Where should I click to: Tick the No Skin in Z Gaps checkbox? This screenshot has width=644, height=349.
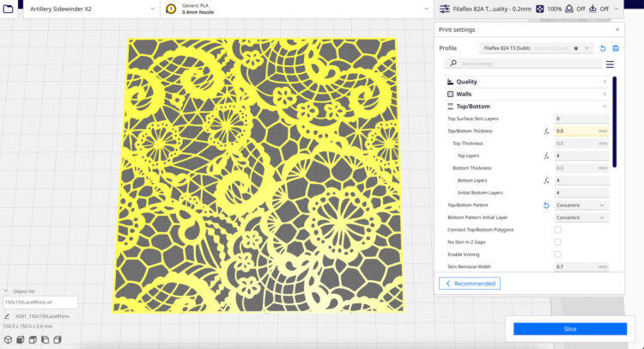[557, 242]
